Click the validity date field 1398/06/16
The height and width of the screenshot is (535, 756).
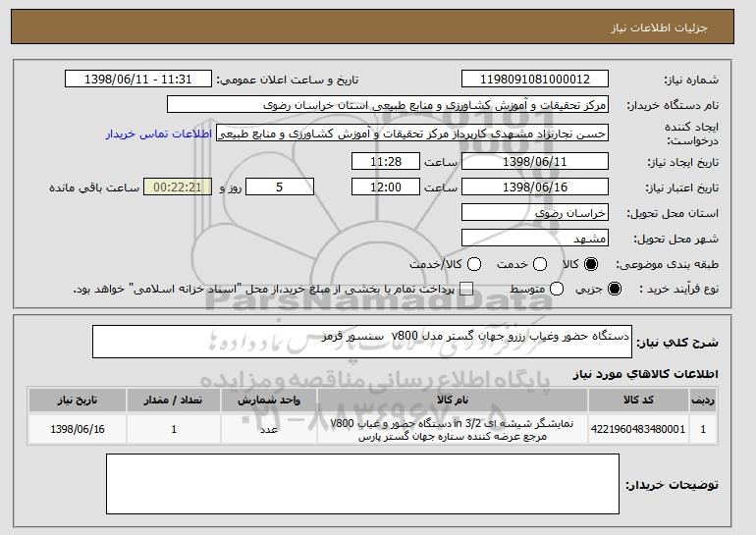[535, 187]
